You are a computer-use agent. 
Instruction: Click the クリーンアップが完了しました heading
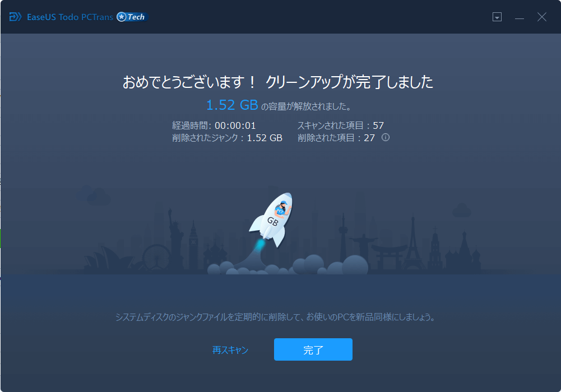click(349, 82)
